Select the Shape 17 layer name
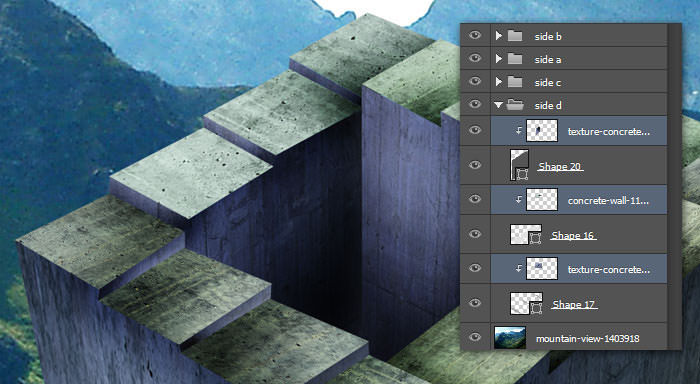The image size is (700, 384). 574,304
